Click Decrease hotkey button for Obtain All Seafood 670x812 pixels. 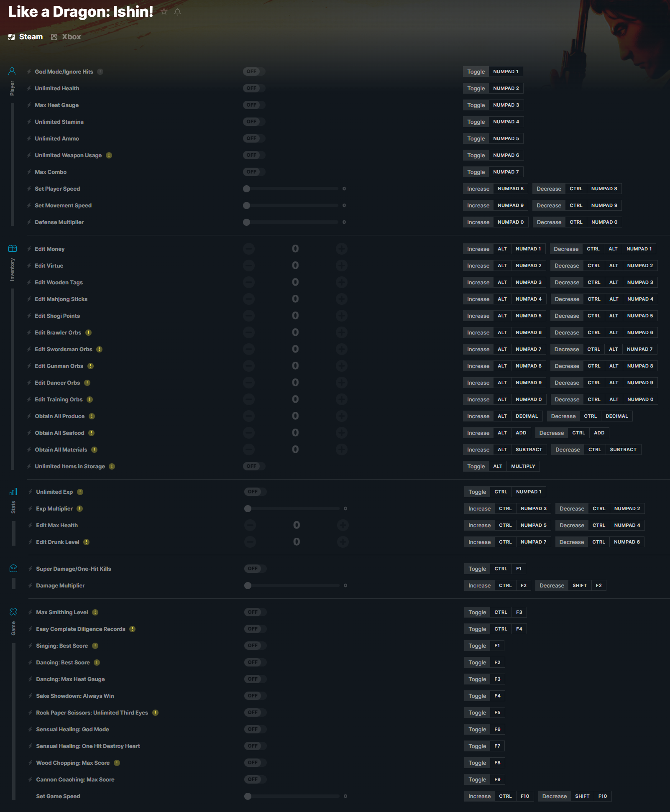click(551, 433)
